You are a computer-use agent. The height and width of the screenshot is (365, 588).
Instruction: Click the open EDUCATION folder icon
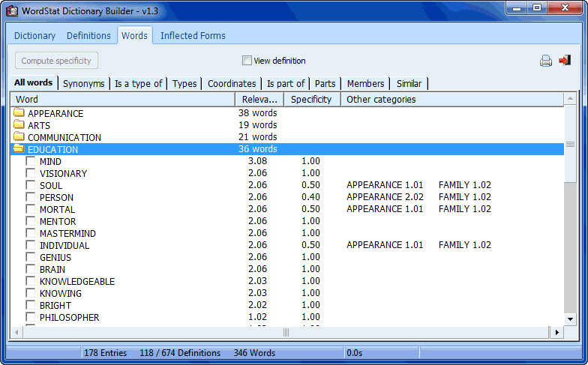coord(19,149)
